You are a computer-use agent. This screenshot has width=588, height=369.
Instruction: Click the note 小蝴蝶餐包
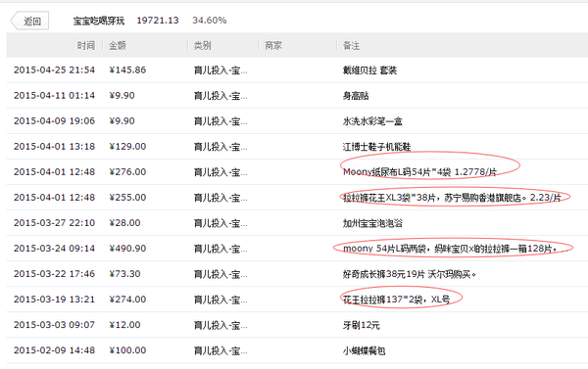[x=365, y=350]
